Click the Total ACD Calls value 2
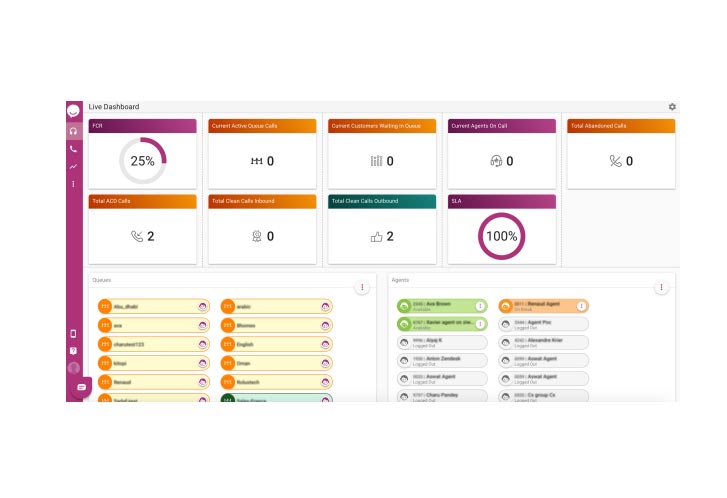The image size is (727, 498). [x=151, y=236]
